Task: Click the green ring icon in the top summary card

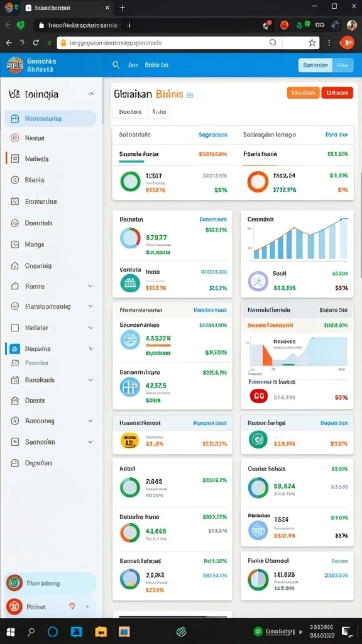Action: (130, 182)
